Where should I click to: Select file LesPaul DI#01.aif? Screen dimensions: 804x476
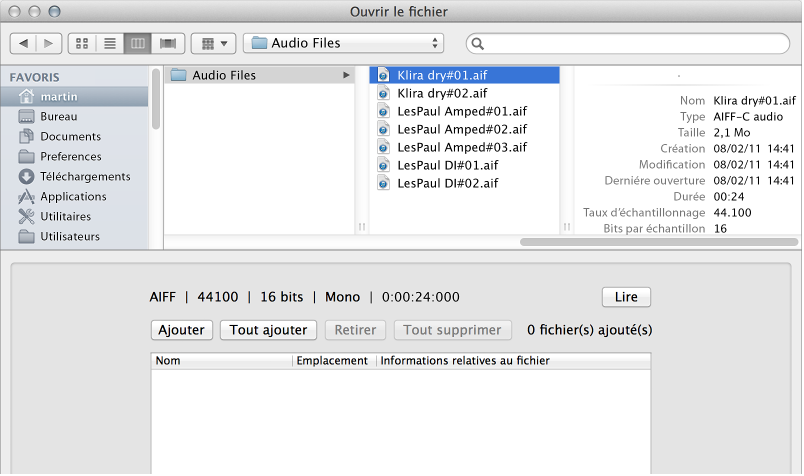click(x=465, y=165)
